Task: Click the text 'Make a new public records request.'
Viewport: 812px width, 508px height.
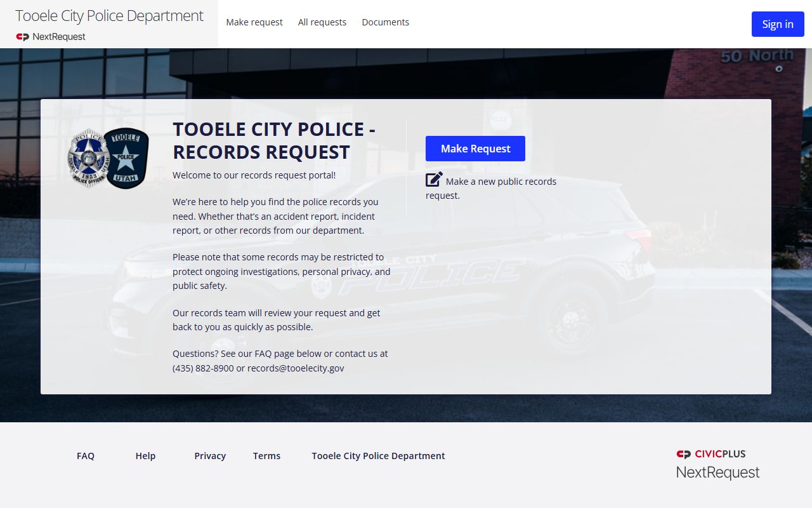Action: (x=491, y=188)
